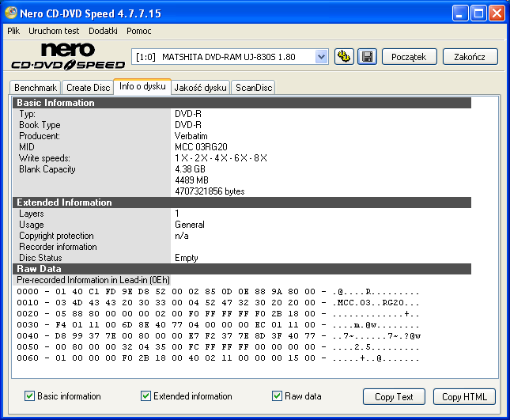Click the Blank Capacity label
Screen dimensions: 510x420
coord(47,169)
